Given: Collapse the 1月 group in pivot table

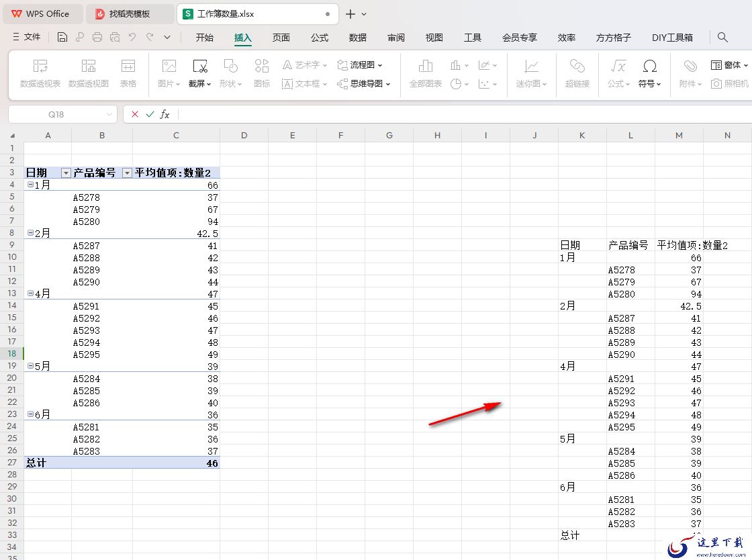Looking at the screenshot, I should pos(30,185).
